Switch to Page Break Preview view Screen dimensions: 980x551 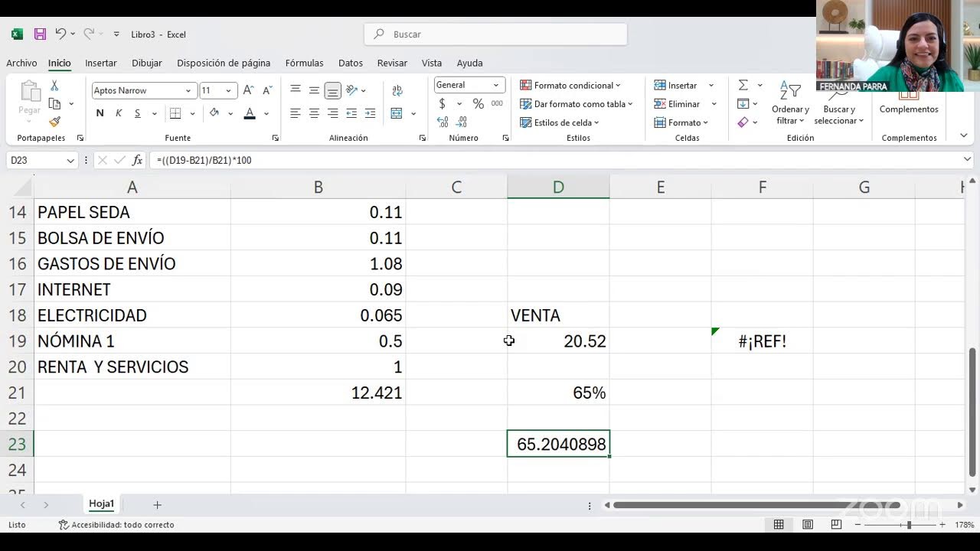836,525
